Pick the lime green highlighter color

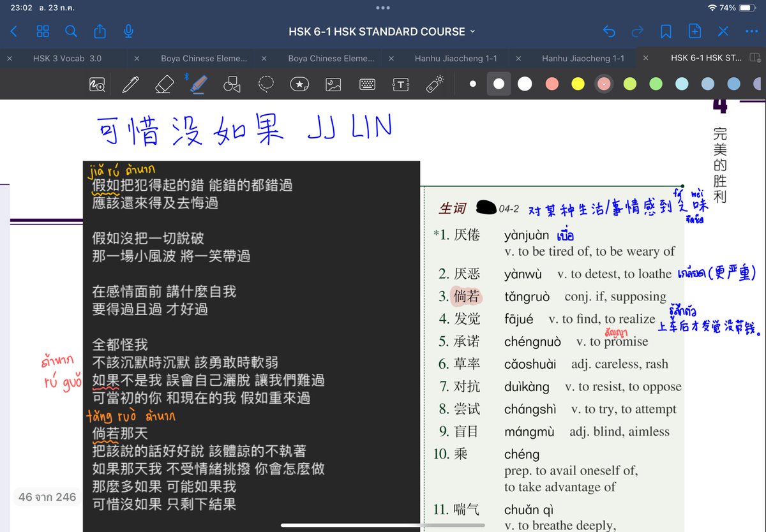[x=630, y=84]
